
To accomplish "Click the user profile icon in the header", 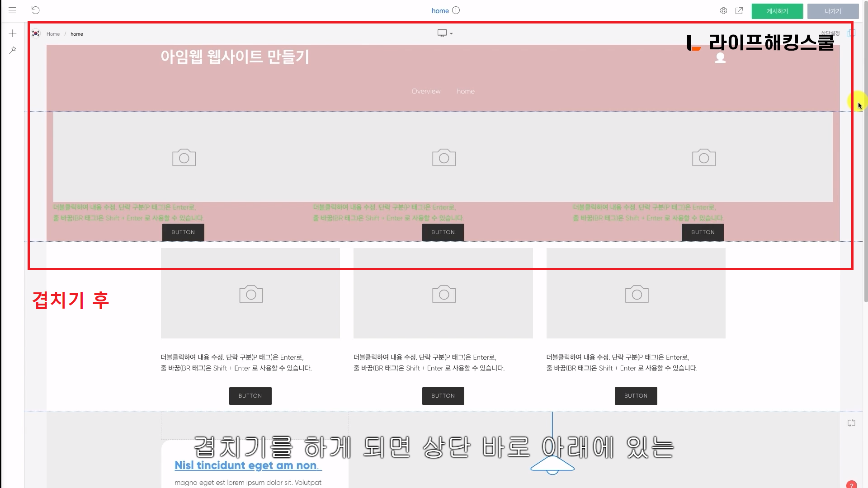I will 720,58.
